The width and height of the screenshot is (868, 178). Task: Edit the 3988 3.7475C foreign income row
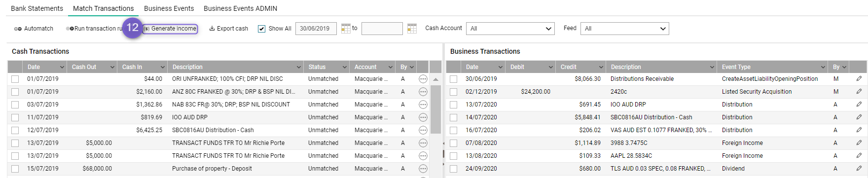click(x=859, y=143)
